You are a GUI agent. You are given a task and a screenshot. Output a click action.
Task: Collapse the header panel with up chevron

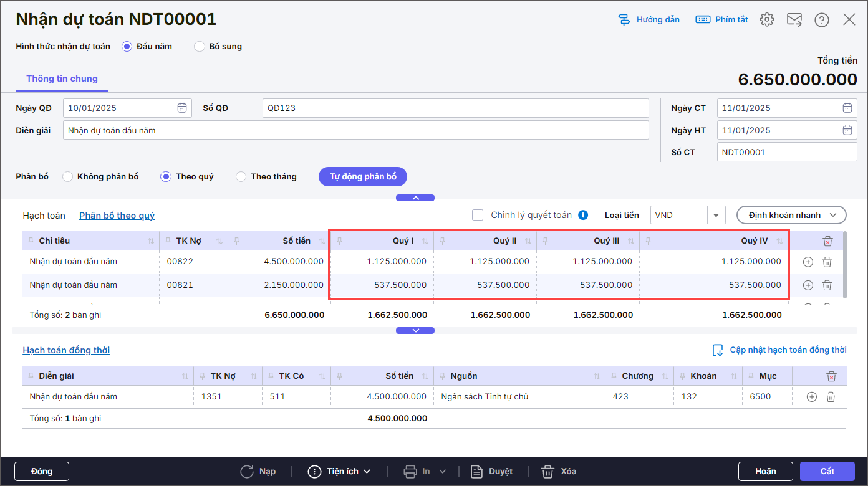415,198
